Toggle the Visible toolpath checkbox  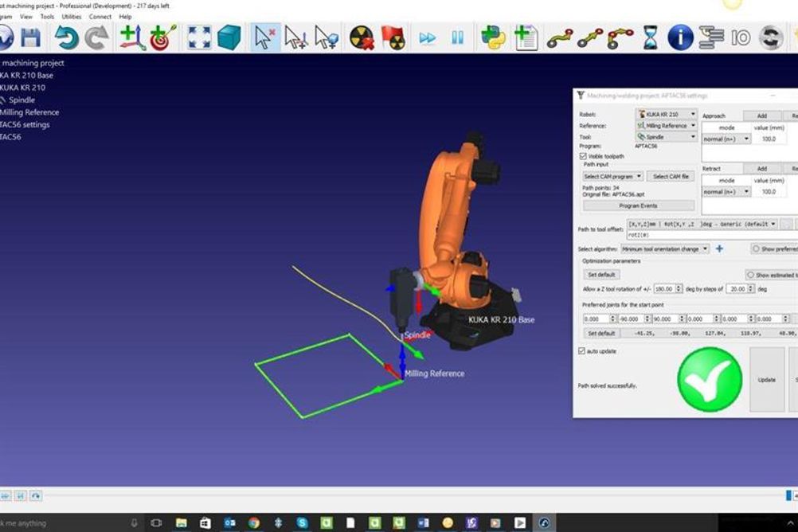tap(583, 156)
